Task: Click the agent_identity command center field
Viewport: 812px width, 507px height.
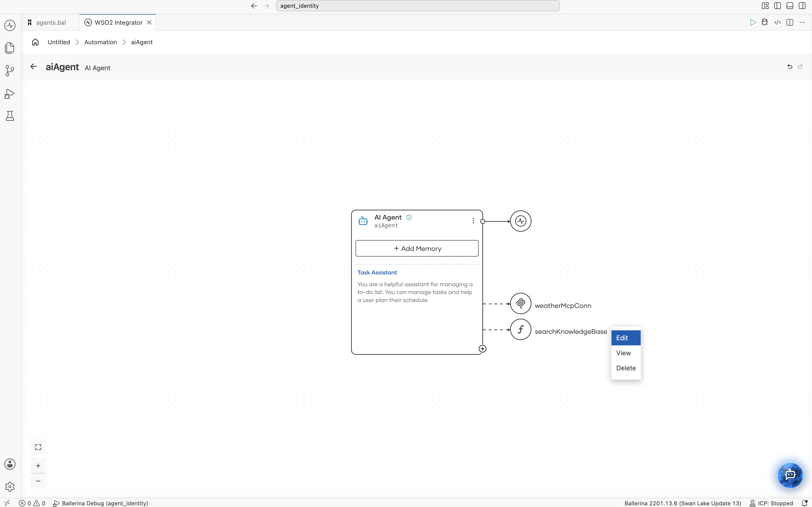Action: (x=418, y=6)
